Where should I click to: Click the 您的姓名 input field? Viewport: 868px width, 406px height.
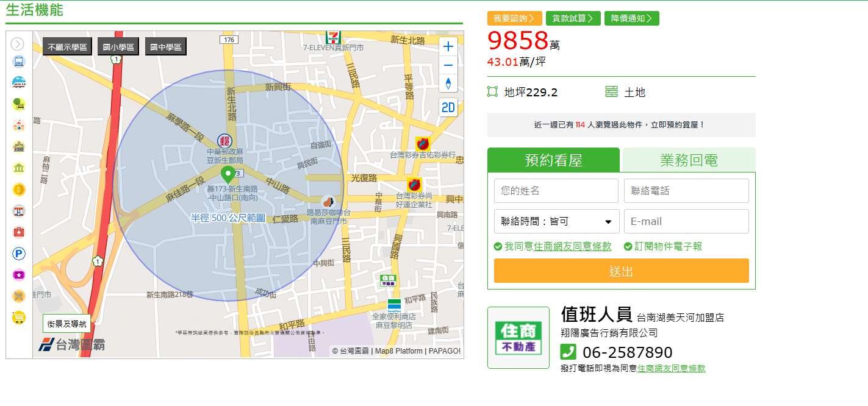(556, 191)
